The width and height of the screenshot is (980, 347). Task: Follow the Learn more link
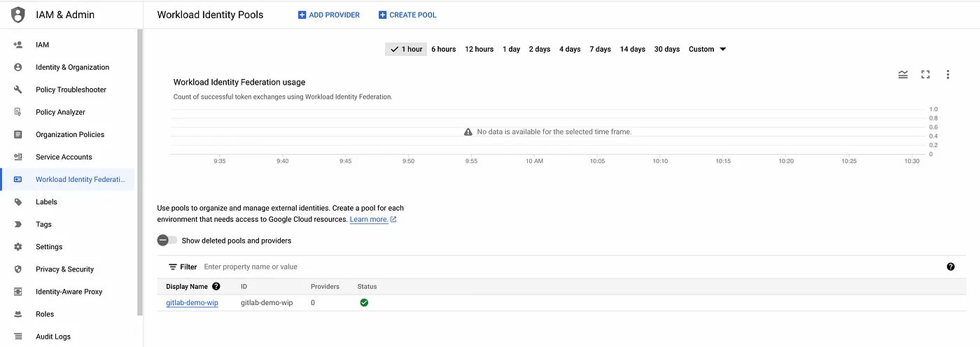(x=373, y=219)
